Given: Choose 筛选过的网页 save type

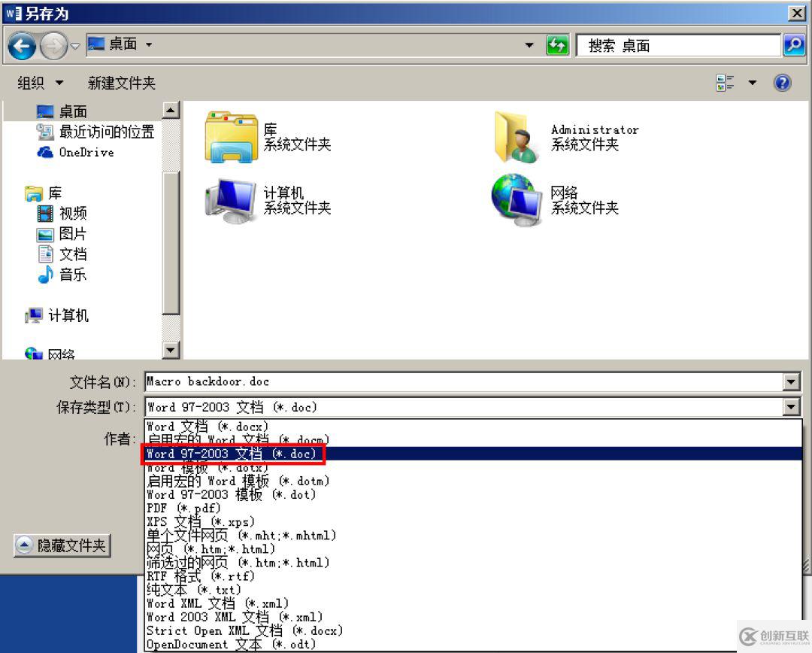Looking at the screenshot, I should click(x=473, y=562).
